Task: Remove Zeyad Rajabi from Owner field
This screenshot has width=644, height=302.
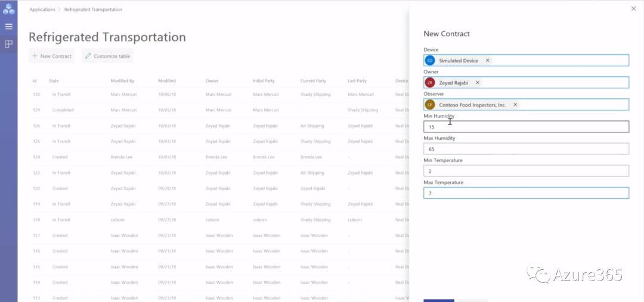Action: (x=477, y=83)
